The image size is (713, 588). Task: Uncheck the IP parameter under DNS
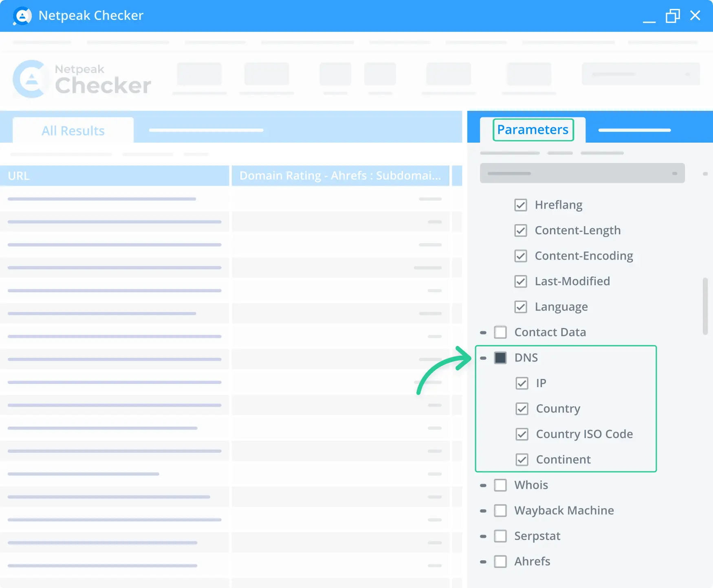[522, 383]
